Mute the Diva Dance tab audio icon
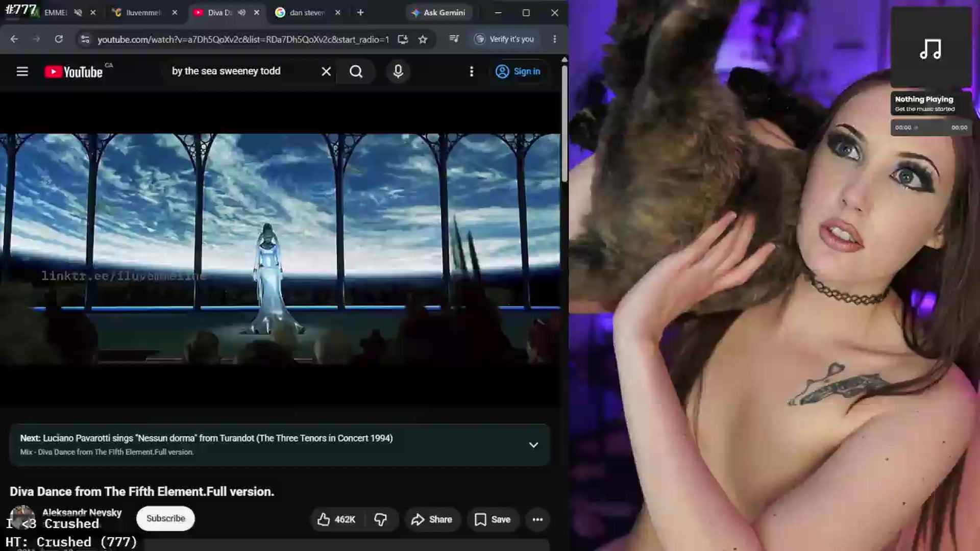Screen dimensions: 980x551 coord(242,13)
